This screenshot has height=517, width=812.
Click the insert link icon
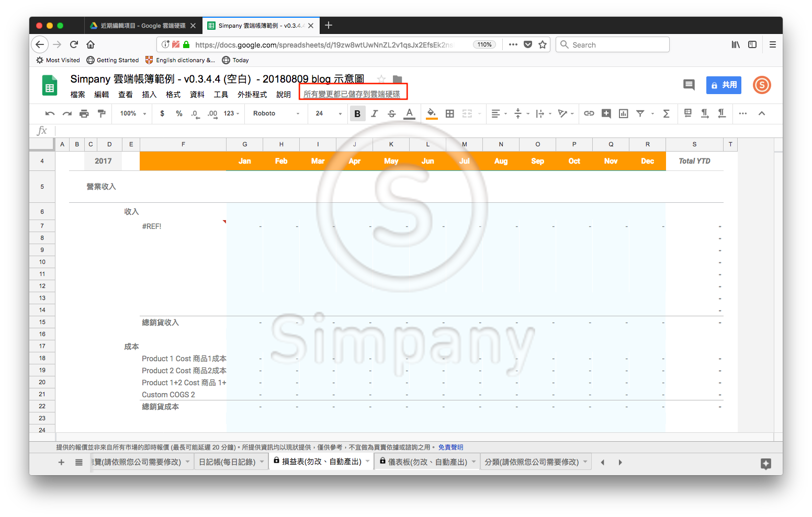[589, 113]
